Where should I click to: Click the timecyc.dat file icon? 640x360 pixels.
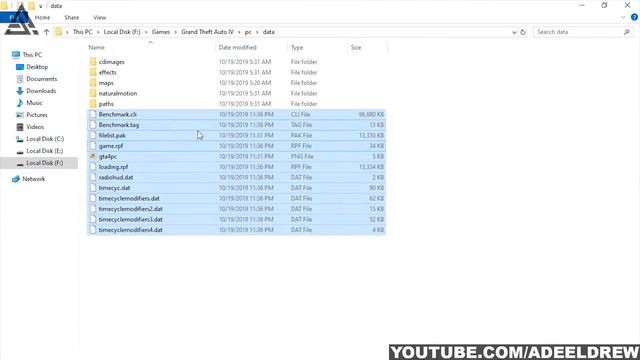[x=93, y=188]
